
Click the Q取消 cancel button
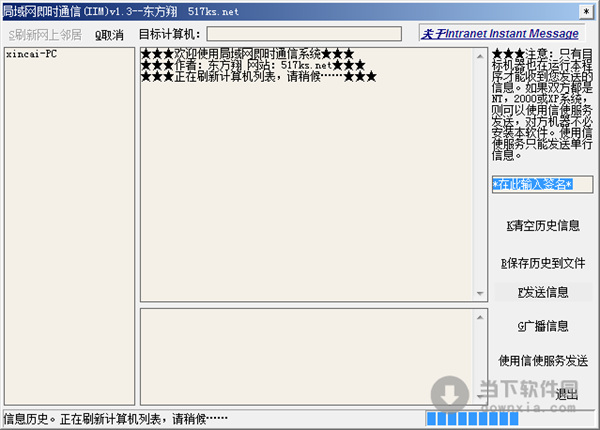109,35
